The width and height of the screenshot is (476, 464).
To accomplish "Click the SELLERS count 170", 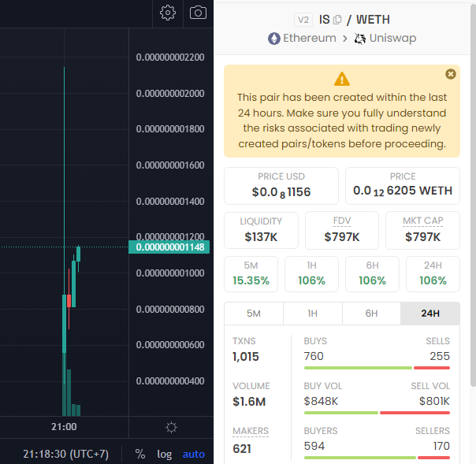I will click(441, 446).
